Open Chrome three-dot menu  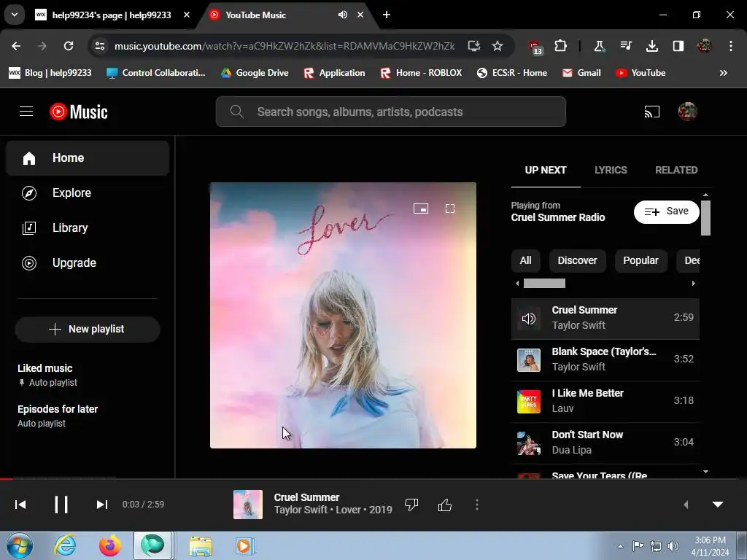tap(731, 46)
